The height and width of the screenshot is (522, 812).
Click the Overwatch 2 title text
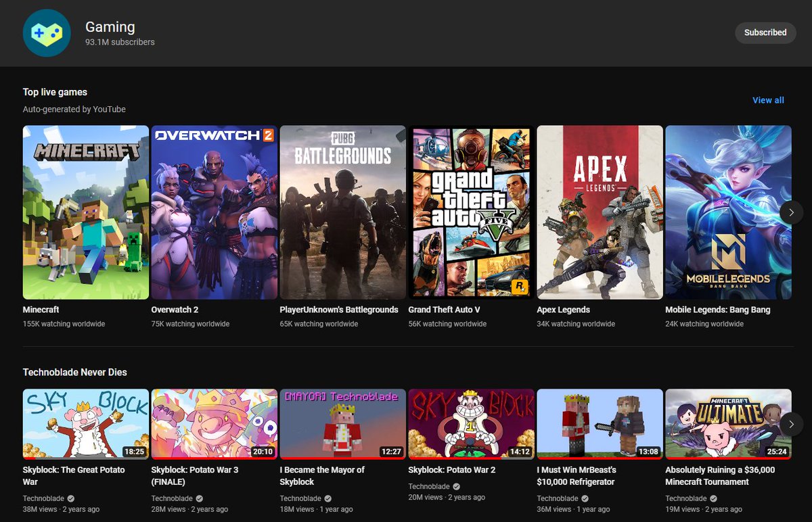pos(175,310)
